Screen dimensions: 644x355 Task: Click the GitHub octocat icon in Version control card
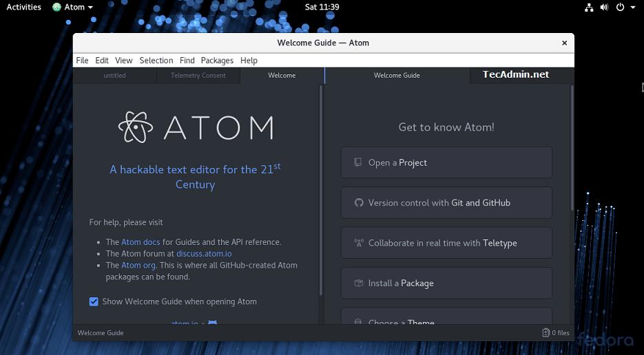pos(359,203)
